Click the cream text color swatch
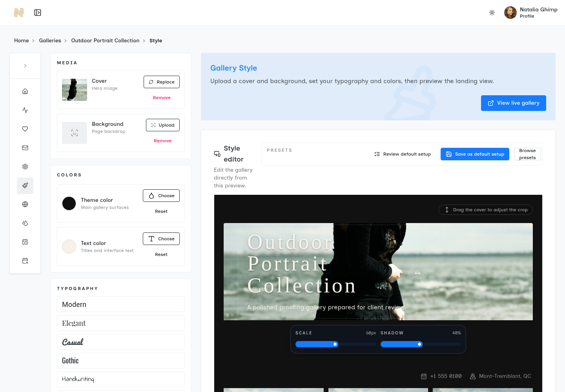Image resolution: width=565 pixels, height=392 pixels. [69, 247]
